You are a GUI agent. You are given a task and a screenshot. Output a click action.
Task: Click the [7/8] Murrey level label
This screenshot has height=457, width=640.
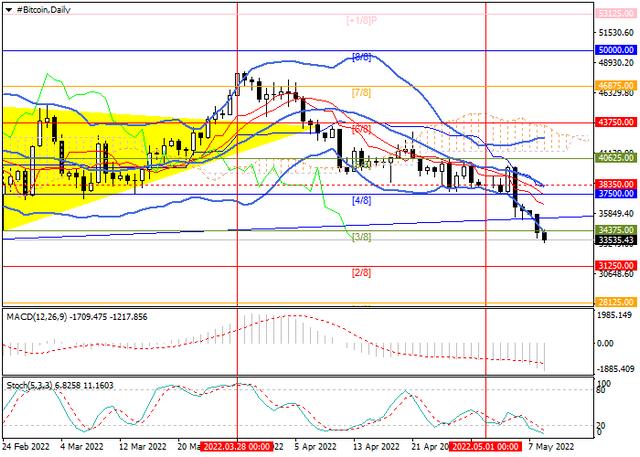(362, 93)
